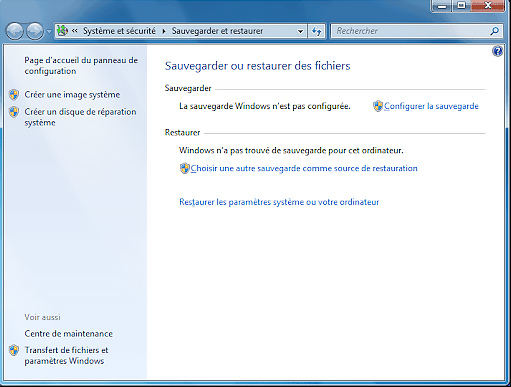This screenshot has height=387, width=511.
Task: Click the magnifier search icon
Action: click(x=495, y=31)
